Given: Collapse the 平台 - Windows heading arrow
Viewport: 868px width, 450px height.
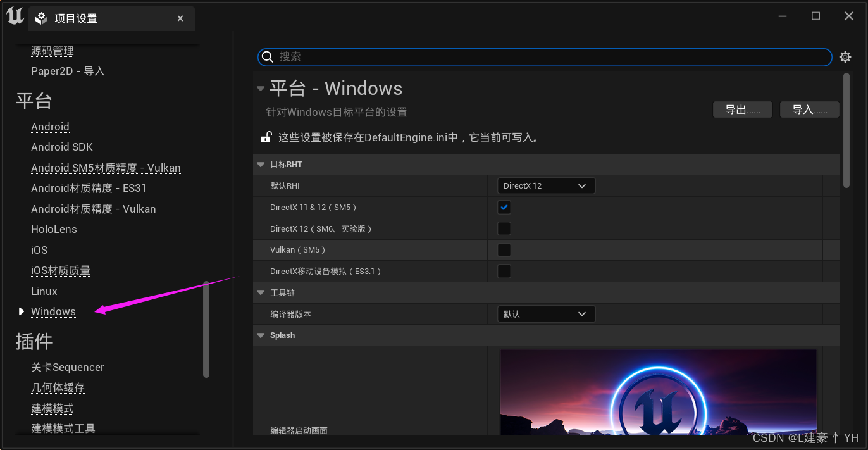Looking at the screenshot, I should 261,89.
